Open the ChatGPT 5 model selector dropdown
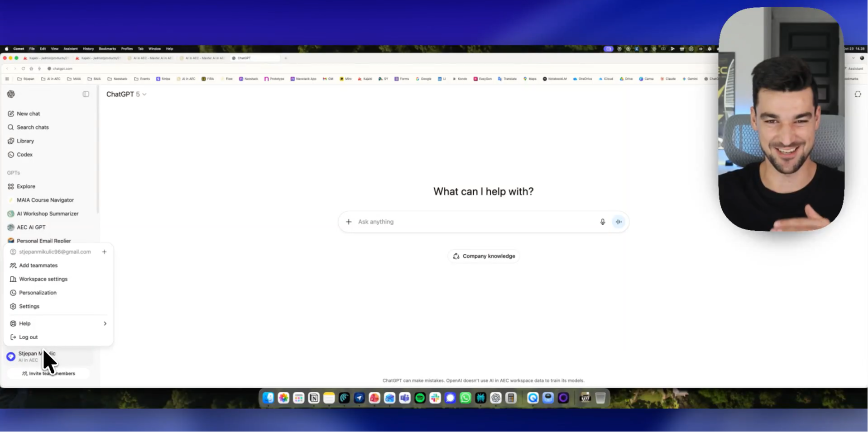Screen dimensions: 868x432 click(x=126, y=94)
